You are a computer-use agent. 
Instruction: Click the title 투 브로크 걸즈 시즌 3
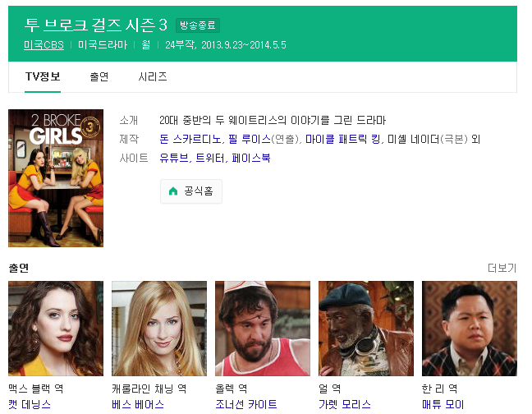(x=96, y=25)
